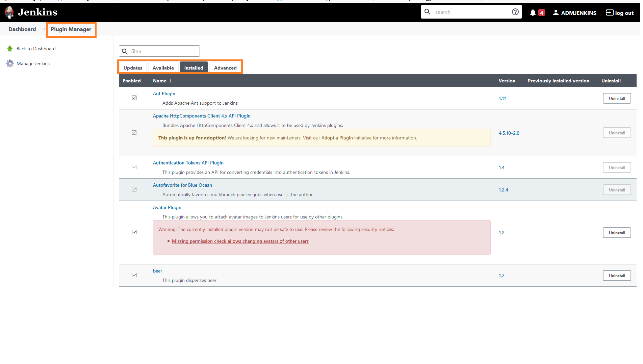Switch to the Updates tab
Image resolution: width=643 pixels, height=364 pixels.
pyautogui.click(x=133, y=68)
